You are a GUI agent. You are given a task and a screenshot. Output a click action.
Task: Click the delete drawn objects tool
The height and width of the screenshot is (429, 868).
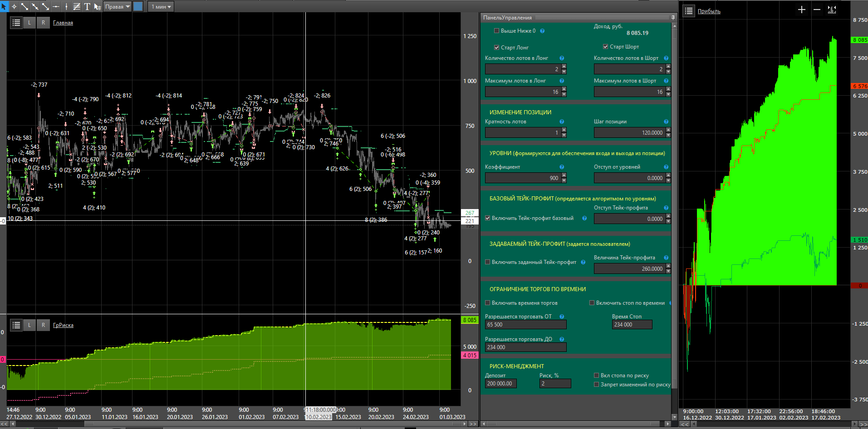(x=98, y=6)
